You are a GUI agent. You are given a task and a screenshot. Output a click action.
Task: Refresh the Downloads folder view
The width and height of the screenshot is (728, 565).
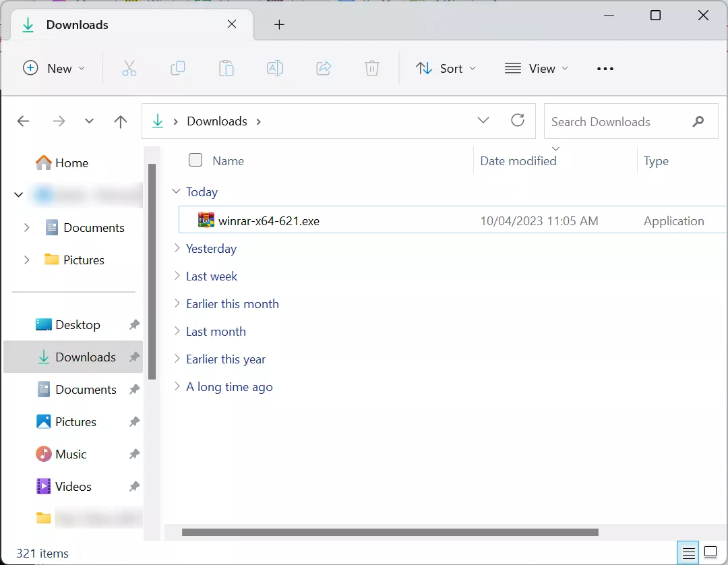[x=518, y=121]
